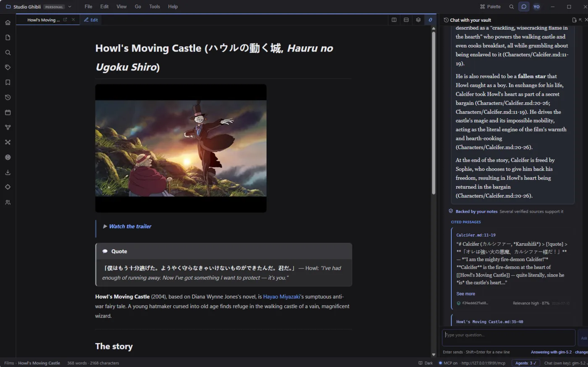Open the title bar search magnifier
The width and height of the screenshot is (588, 367).
[x=511, y=7]
